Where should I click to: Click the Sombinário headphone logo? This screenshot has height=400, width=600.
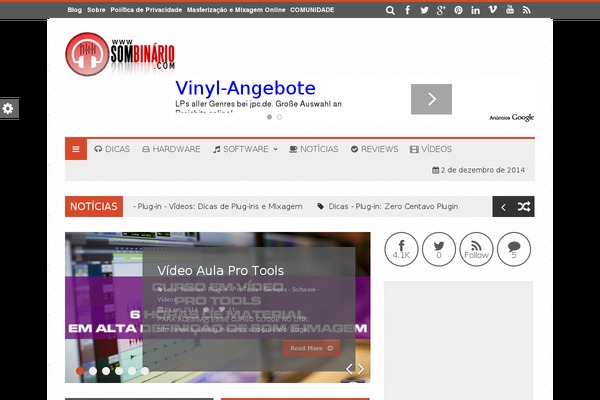pyautogui.click(x=120, y=54)
